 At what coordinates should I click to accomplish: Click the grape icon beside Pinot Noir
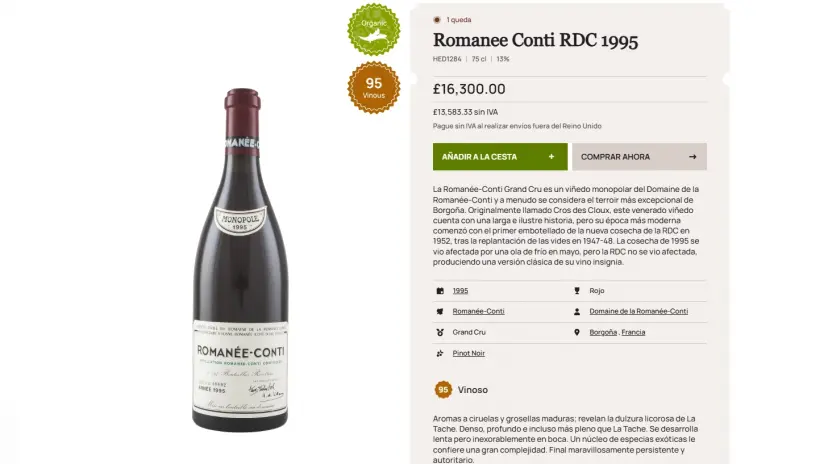tap(439, 353)
